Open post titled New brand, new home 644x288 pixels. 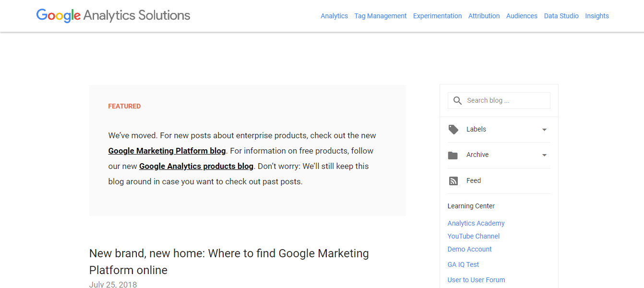point(229,262)
